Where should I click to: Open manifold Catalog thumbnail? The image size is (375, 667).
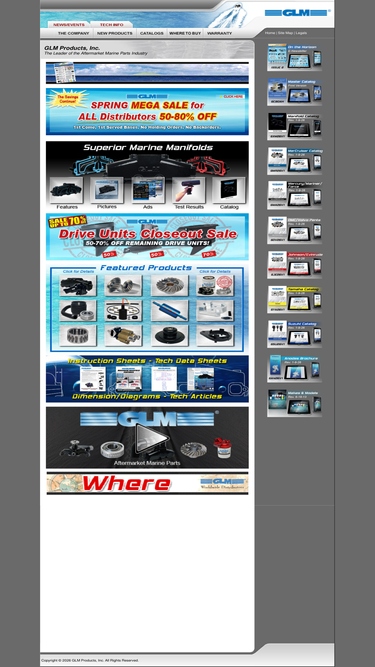[229, 190]
